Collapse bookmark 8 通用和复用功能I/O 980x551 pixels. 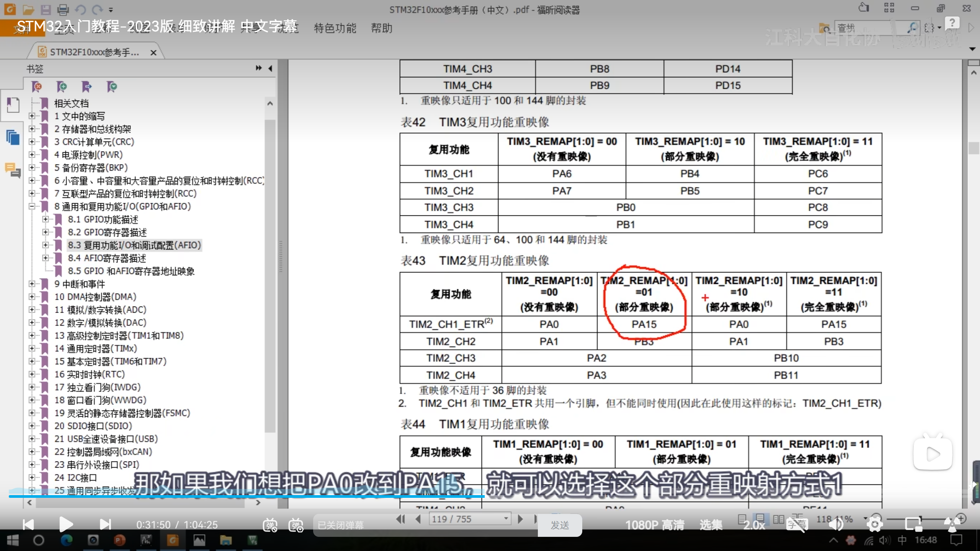32,207
